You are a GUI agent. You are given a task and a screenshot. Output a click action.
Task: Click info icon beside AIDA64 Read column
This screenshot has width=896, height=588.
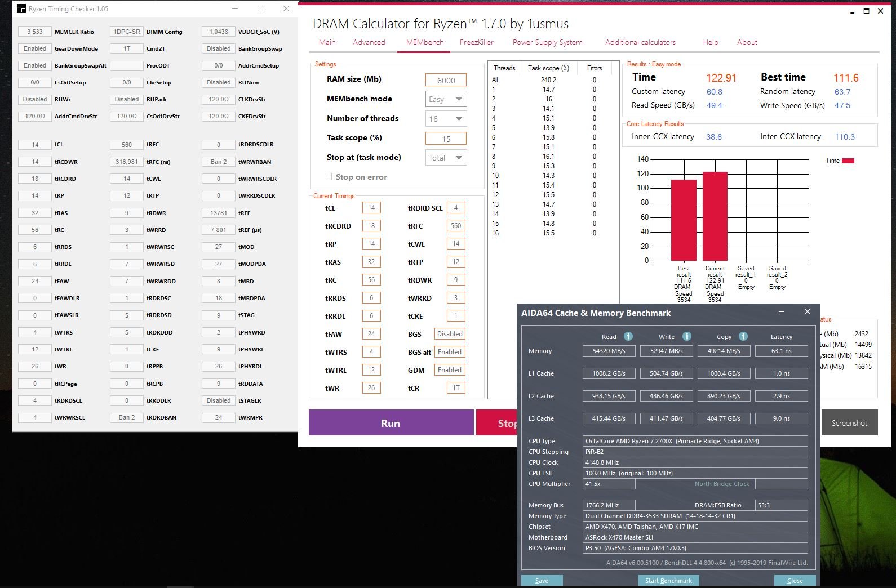pyautogui.click(x=628, y=336)
